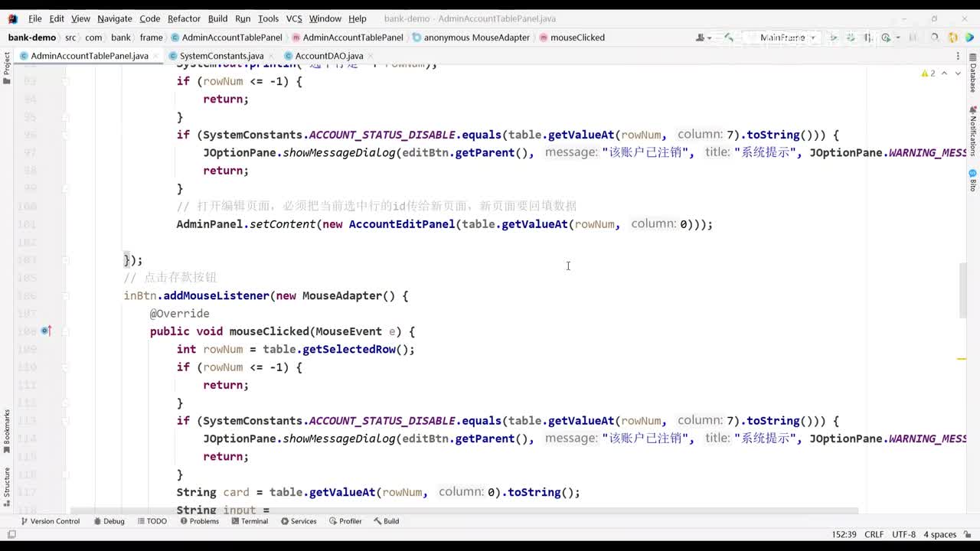Click the line:column indicator 152:39
This screenshot has width=980, height=551.
844,534
